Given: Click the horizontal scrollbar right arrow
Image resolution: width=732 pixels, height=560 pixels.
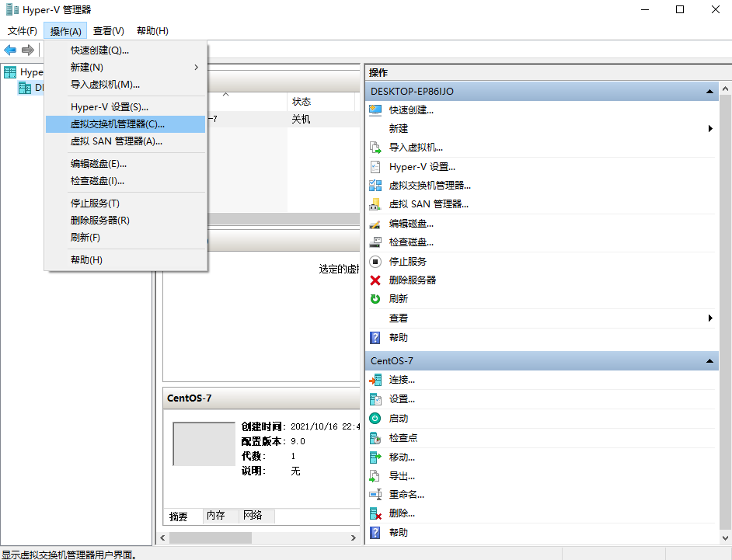Looking at the screenshot, I should tap(354, 538).
